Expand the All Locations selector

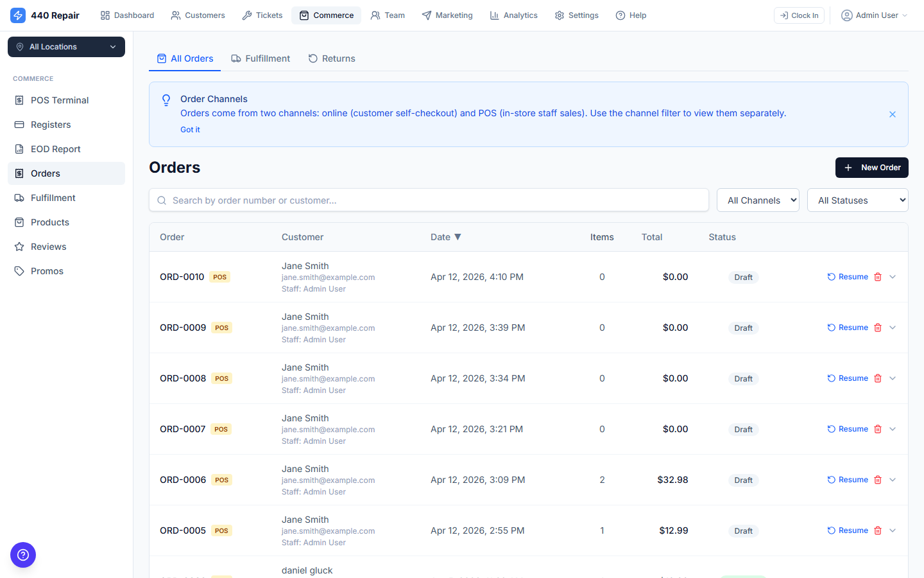point(66,47)
